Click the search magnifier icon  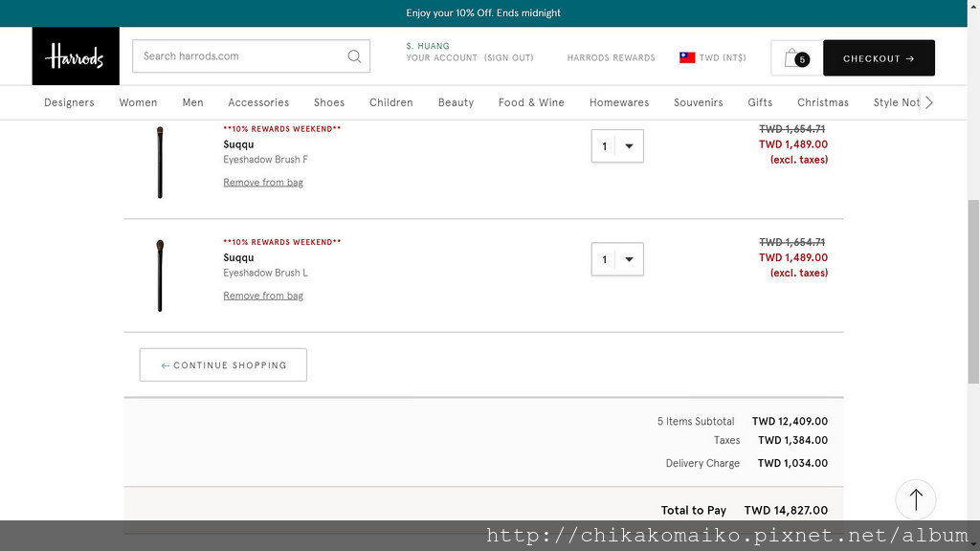pos(354,56)
